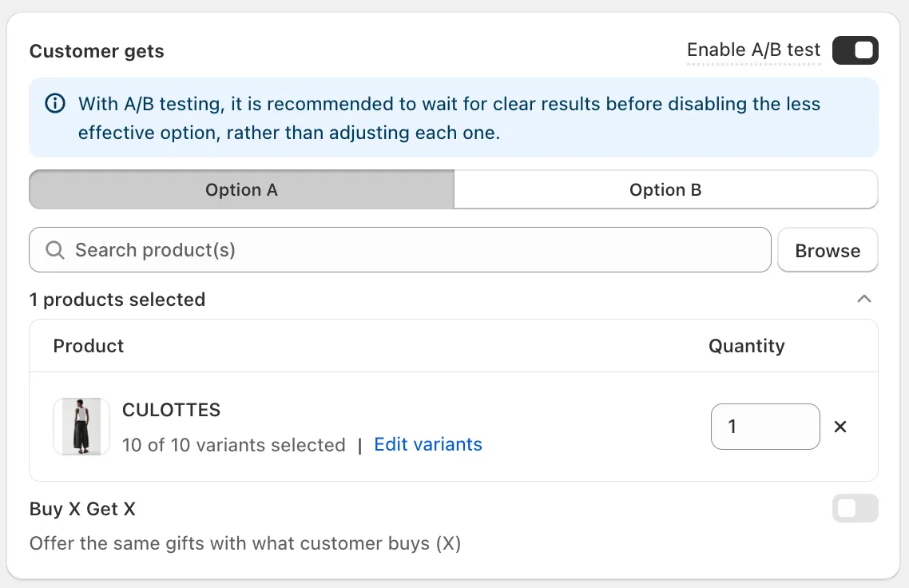Click the quantity field for CULOTTES
This screenshot has height=588, width=909.
click(x=764, y=427)
